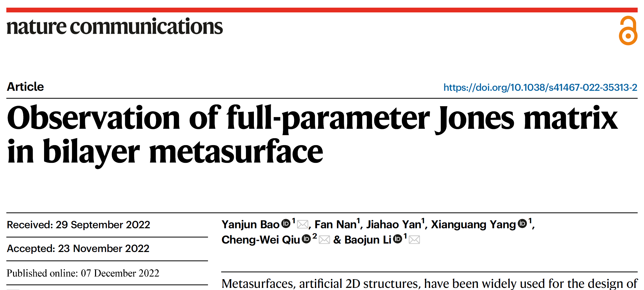Open Cheng-Wei Qiu's ORCID iD icon
Screen dimensions: 644x290
pyautogui.click(x=306, y=239)
